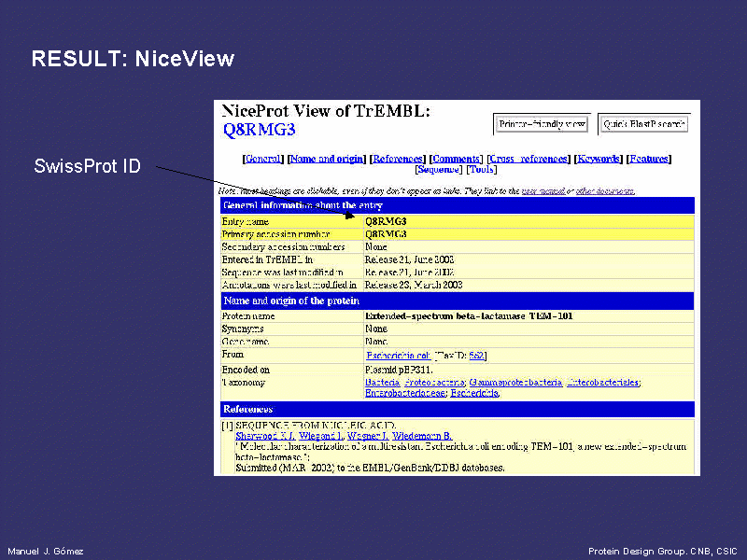The image size is (747, 560).
Task: Click Annotations were last modified in label
Action: pyautogui.click(x=289, y=285)
